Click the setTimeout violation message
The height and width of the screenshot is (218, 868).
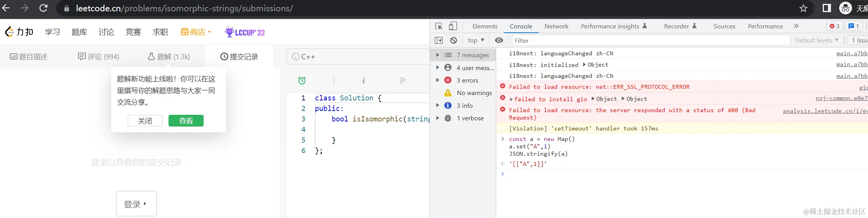click(x=583, y=128)
